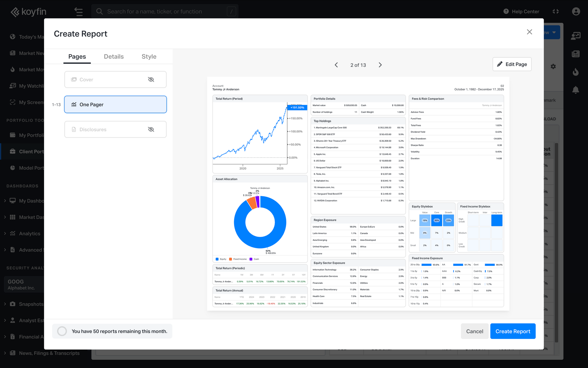
Task: Click the right-rail flame market movers icon
Action: [x=576, y=72]
